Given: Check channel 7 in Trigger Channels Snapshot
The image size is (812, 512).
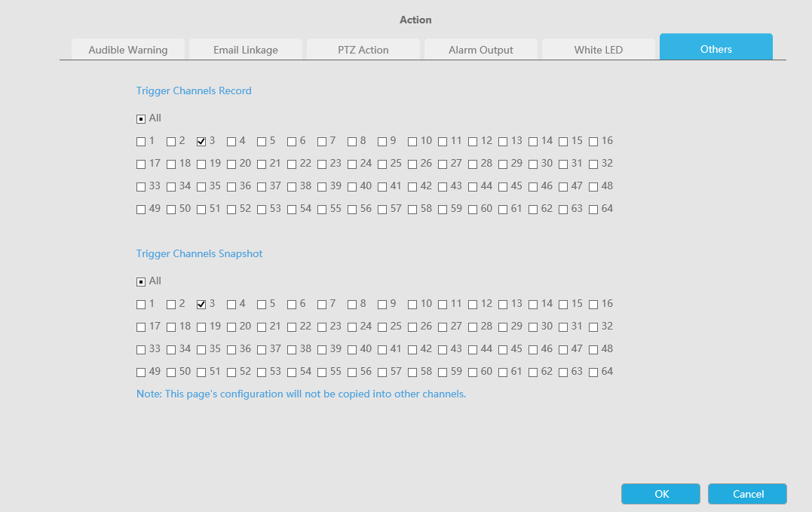Looking at the screenshot, I should (322, 305).
